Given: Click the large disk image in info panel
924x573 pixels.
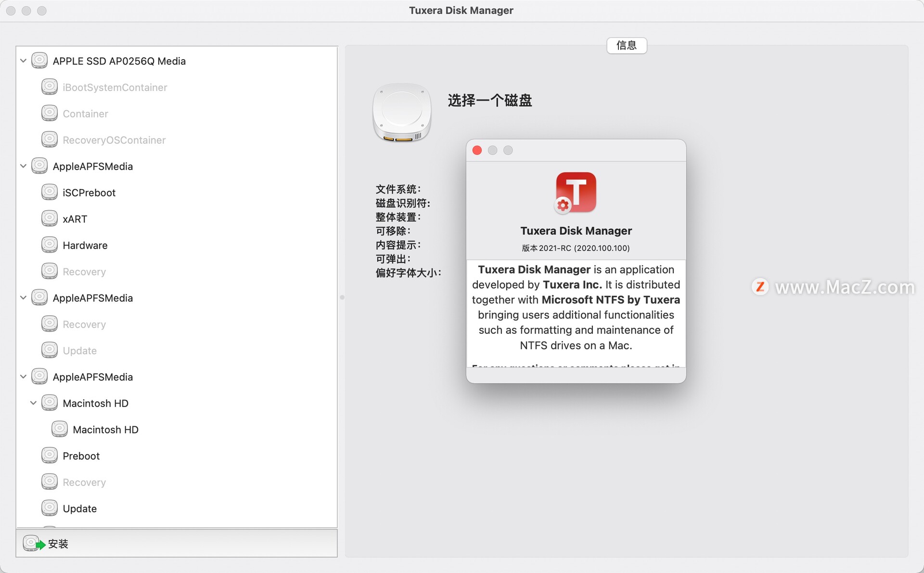Looking at the screenshot, I should 402,113.
